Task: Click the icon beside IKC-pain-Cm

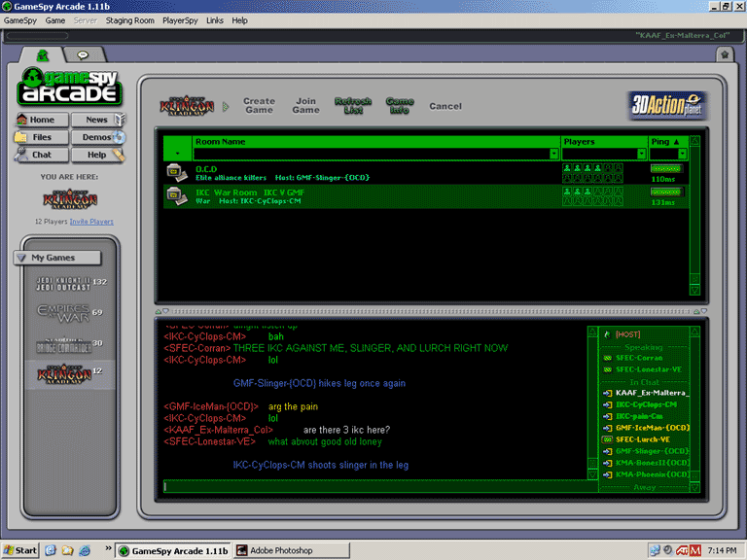Action: pos(607,416)
